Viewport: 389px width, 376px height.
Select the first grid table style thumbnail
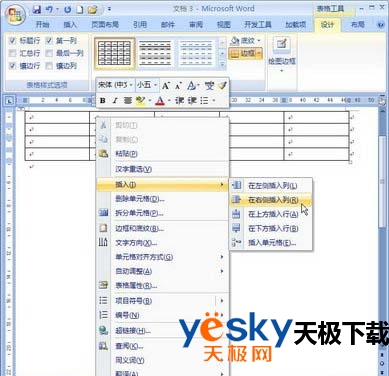pyautogui.click(x=115, y=53)
